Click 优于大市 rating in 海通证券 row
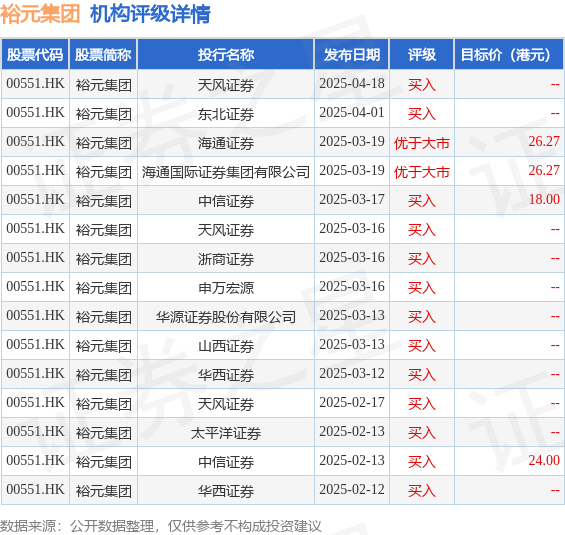Viewport: 565px width, 535px height. click(x=422, y=143)
